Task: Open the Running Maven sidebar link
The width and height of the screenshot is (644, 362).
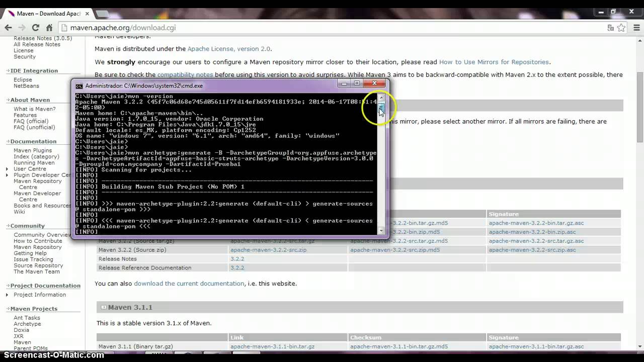Action: (34, 163)
